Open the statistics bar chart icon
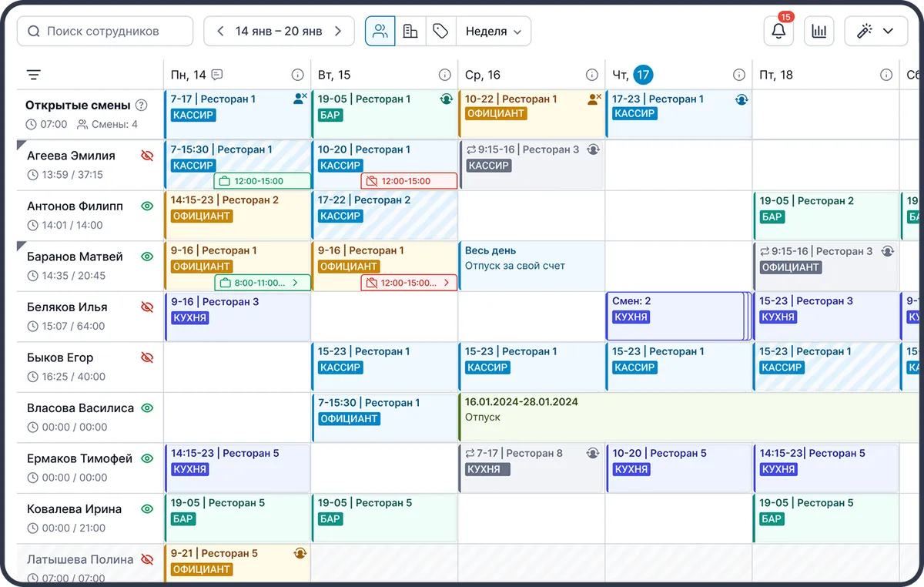Screen dimensions: 924x587 click(819, 32)
